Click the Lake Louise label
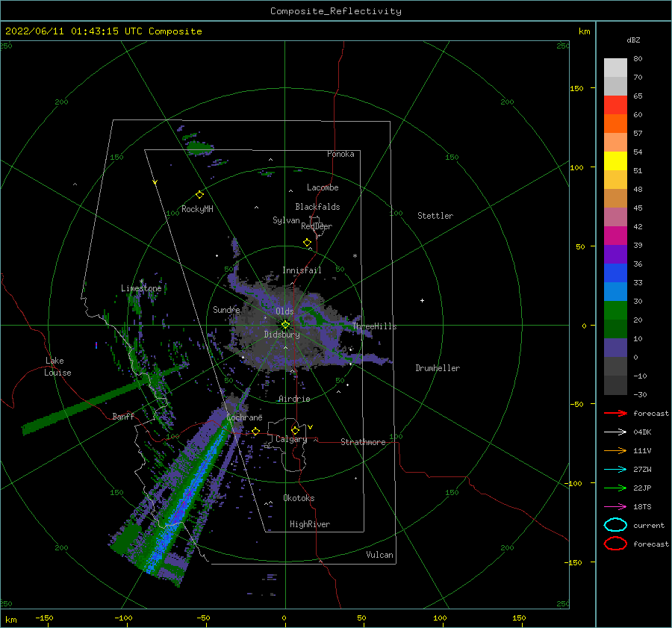672x628 pixels. [57, 367]
